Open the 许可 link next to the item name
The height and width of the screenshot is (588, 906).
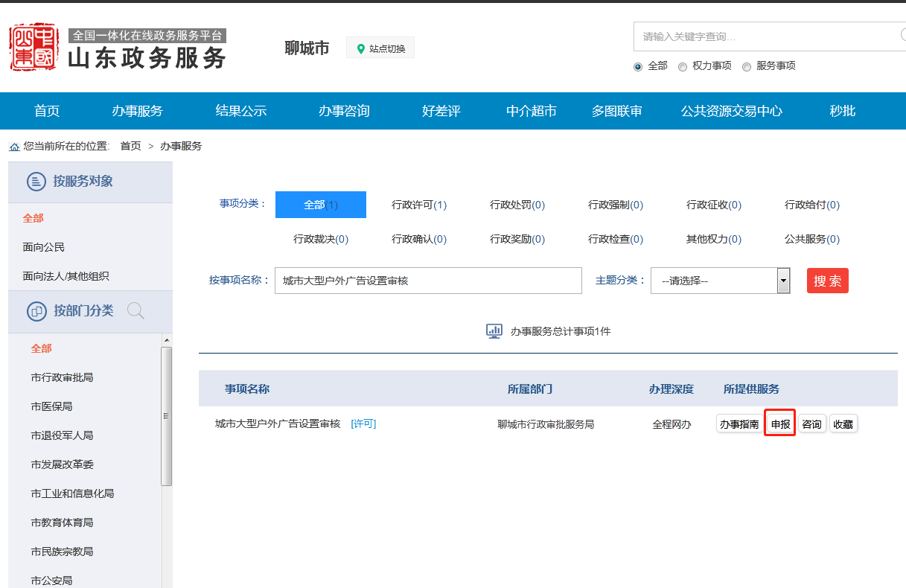(x=363, y=424)
